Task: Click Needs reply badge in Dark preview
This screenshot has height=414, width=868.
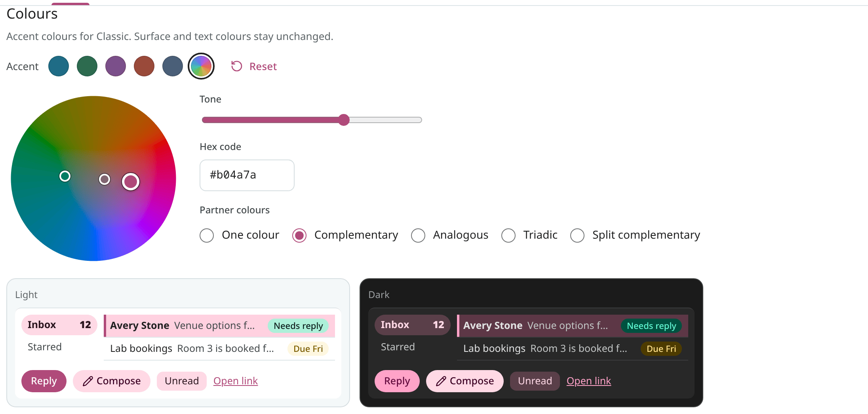Action: pos(652,326)
